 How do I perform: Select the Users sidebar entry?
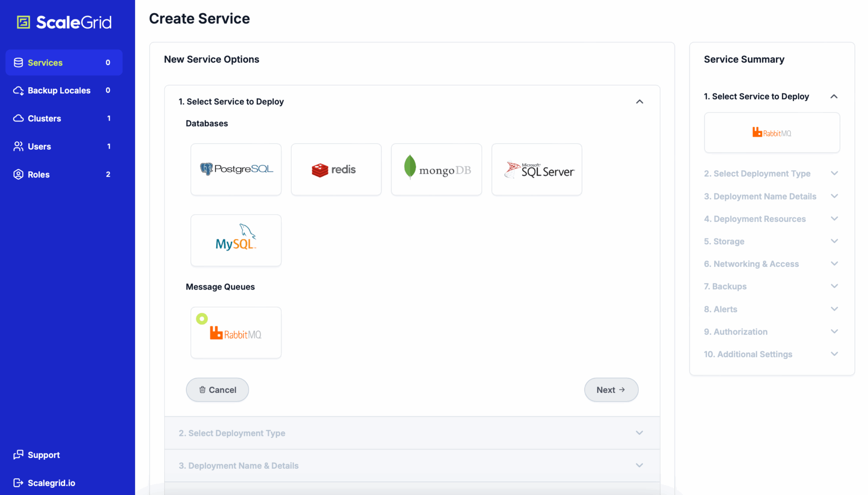39,146
